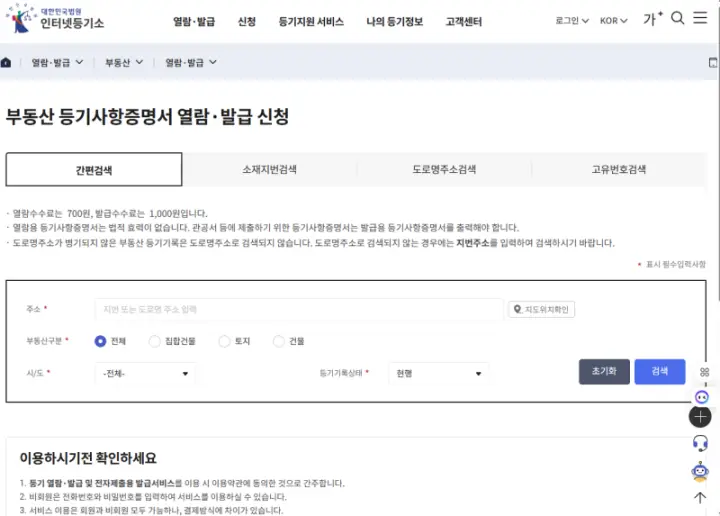
Task: Switch to the 간편검색 tab
Action: pos(94,170)
